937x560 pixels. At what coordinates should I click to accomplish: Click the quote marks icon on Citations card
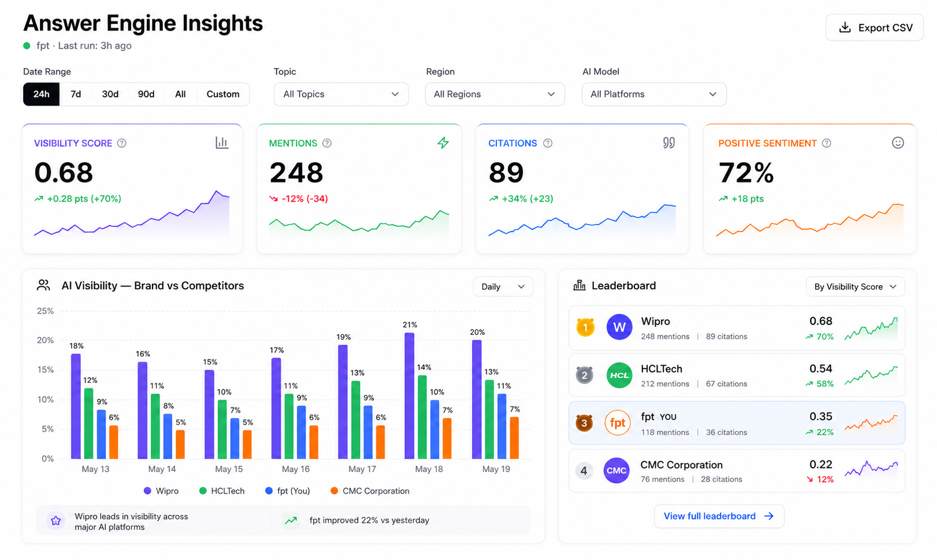(x=668, y=143)
